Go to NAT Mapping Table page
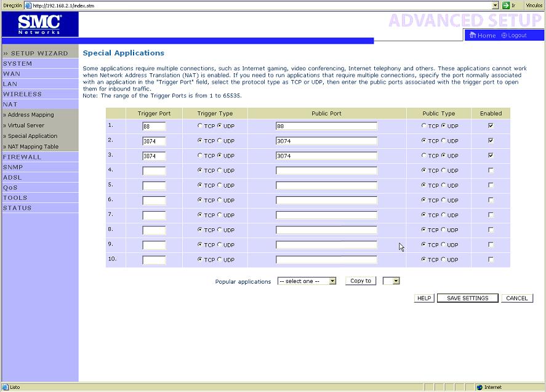This screenshot has height=392, width=546. tap(33, 146)
